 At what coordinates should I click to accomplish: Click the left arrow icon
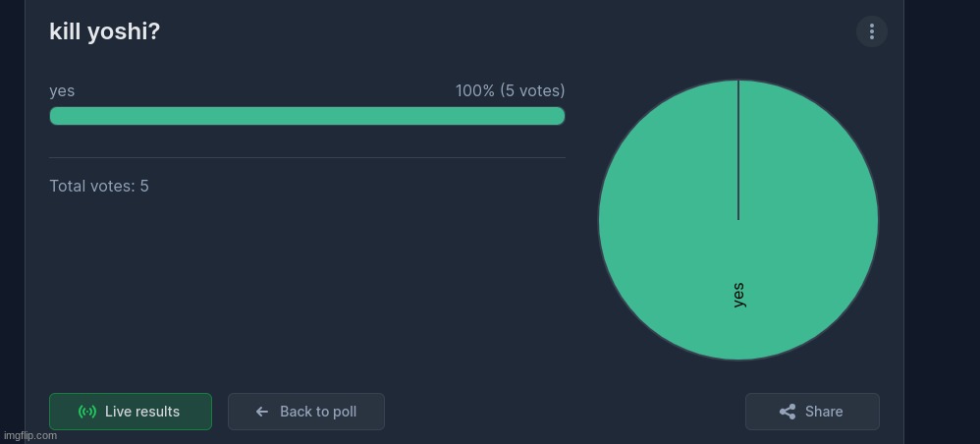(x=262, y=412)
